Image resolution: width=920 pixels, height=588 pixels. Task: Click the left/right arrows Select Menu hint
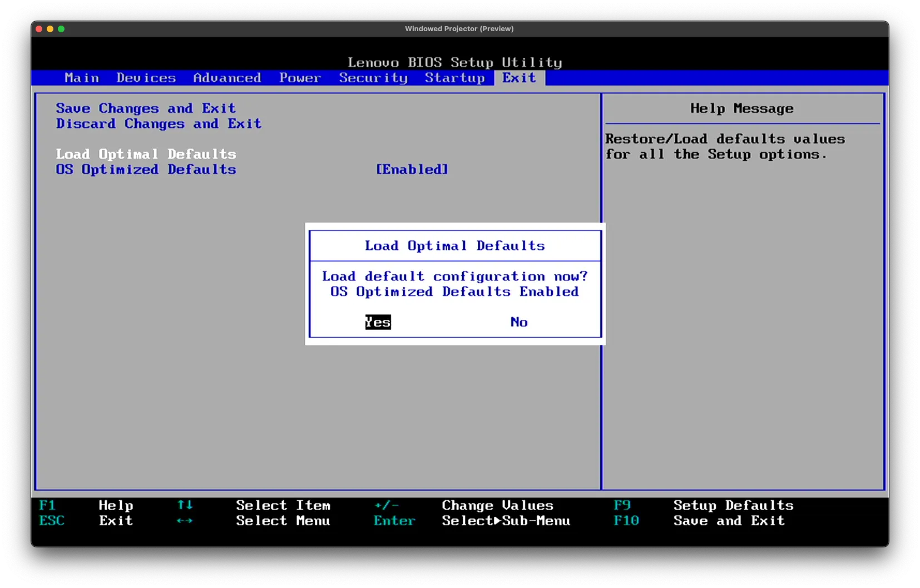[x=254, y=521]
